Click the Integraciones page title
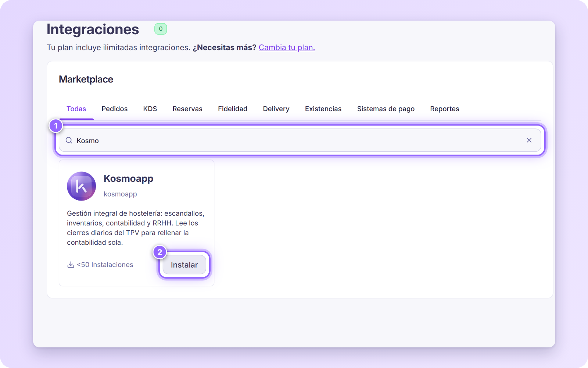 tap(93, 29)
